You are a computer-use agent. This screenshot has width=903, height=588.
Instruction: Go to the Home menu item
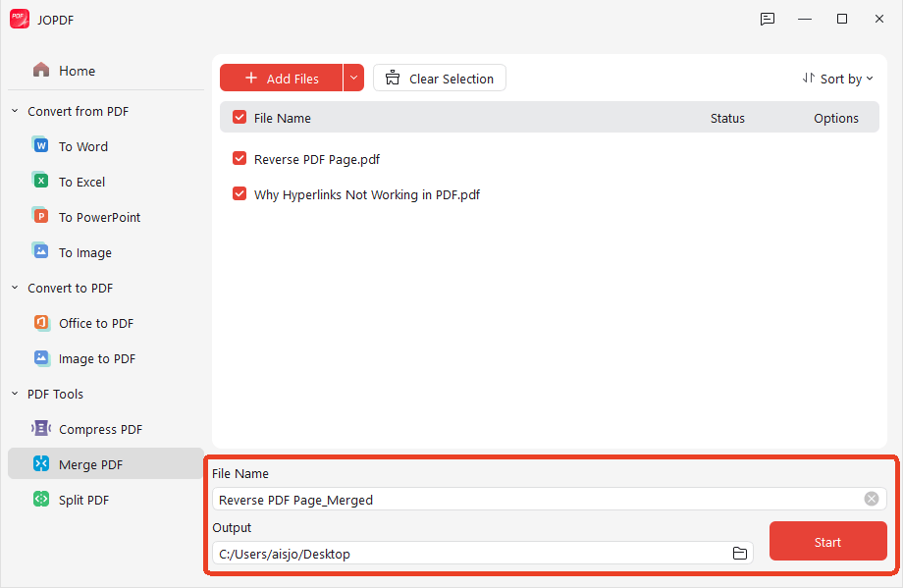(x=106, y=71)
